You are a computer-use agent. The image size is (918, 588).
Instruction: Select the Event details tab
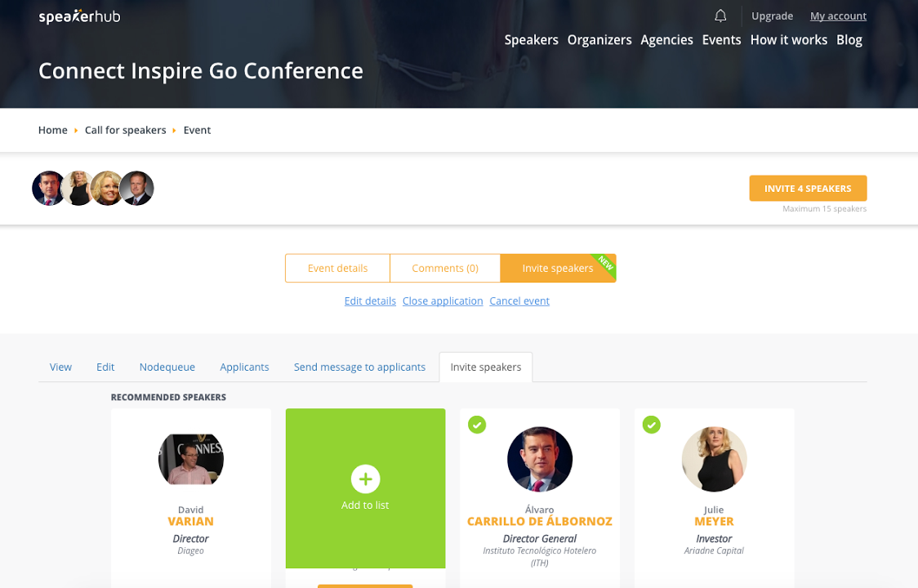[x=337, y=268]
